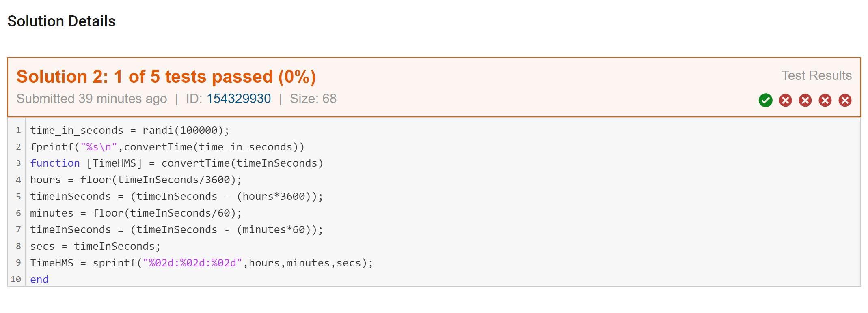Click the second test result failed icon
868x313 pixels.
pyautogui.click(x=786, y=100)
